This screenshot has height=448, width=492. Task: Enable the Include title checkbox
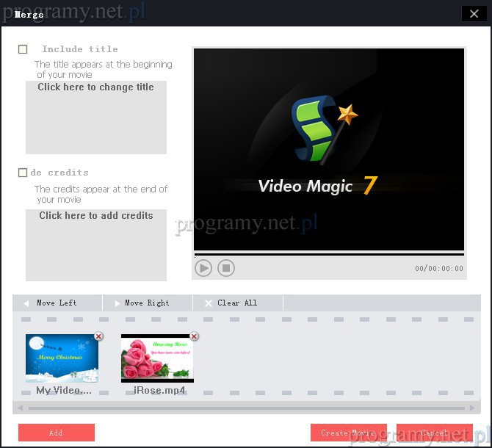(x=23, y=49)
